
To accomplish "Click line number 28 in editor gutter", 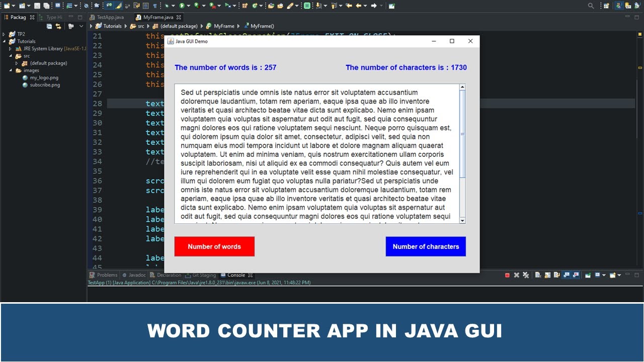I will [x=97, y=104].
